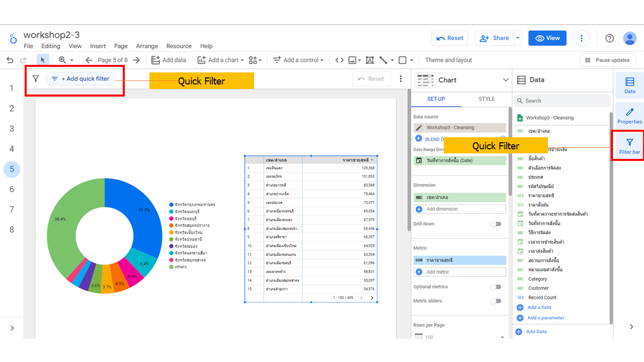This screenshot has height=362, width=644.
Task: Turn on Metric sliders switch
Action: (x=496, y=301)
